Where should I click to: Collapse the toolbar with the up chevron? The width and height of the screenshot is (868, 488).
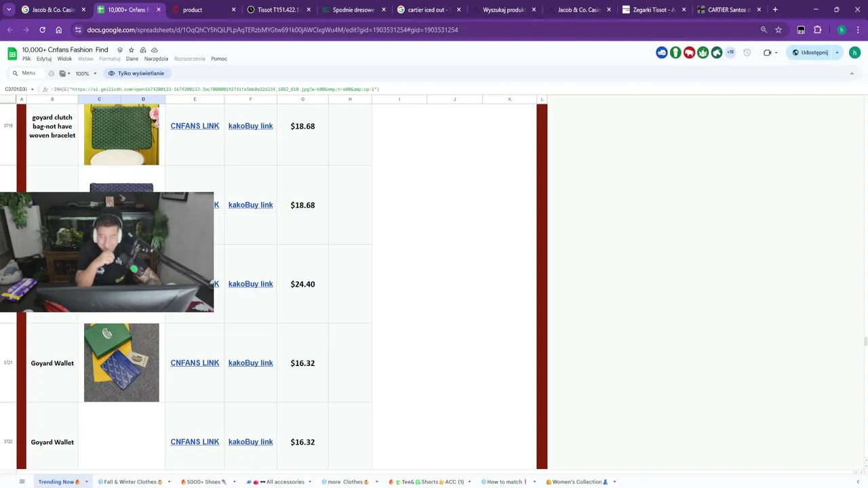click(x=852, y=73)
